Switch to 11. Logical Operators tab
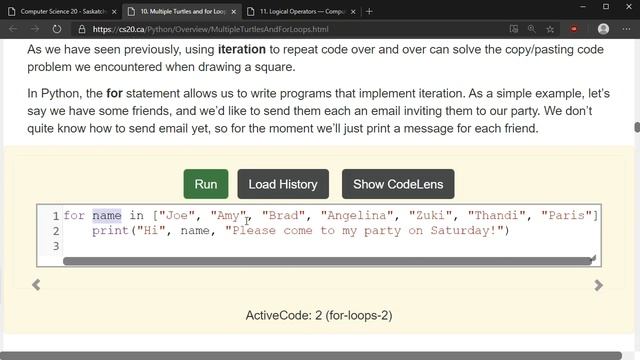640x360 pixels. (x=302, y=11)
